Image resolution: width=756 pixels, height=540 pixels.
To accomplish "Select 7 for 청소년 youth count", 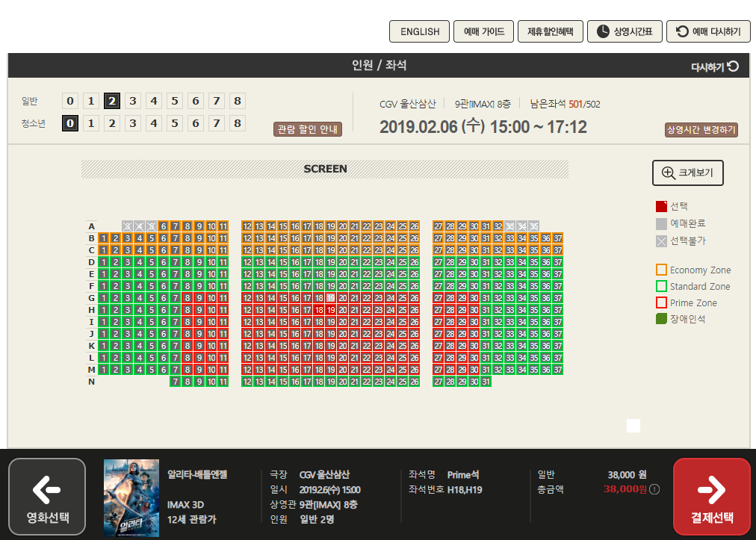I will (217, 123).
